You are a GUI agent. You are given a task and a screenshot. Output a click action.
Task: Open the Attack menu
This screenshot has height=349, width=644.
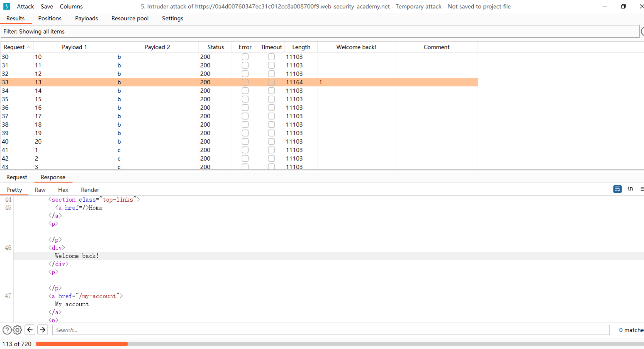pyautogui.click(x=25, y=6)
